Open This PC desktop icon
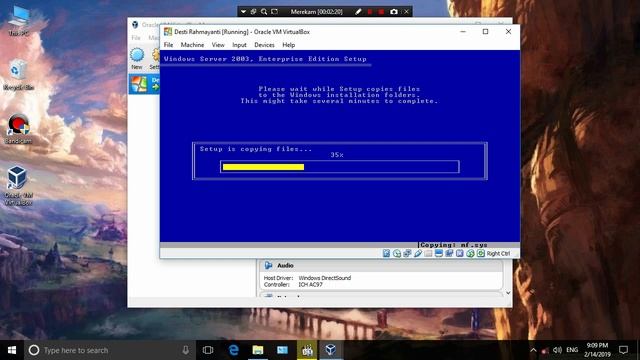 click(18, 21)
